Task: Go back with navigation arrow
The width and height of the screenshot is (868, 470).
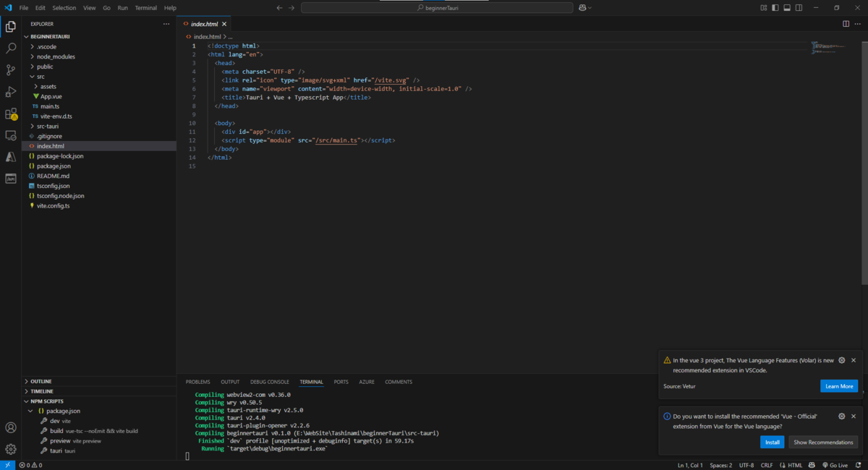Action: (x=279, y=8)
